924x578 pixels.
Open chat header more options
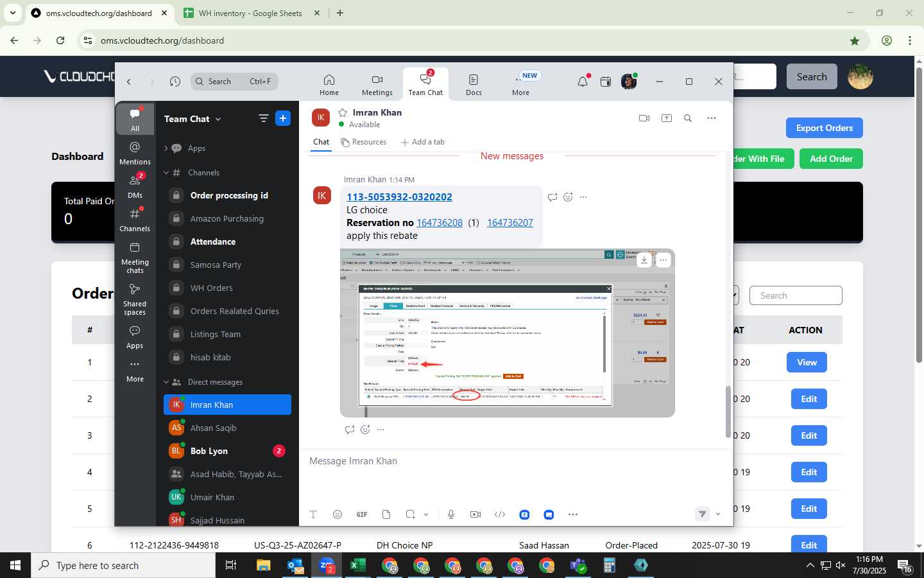tap(712, 118)
